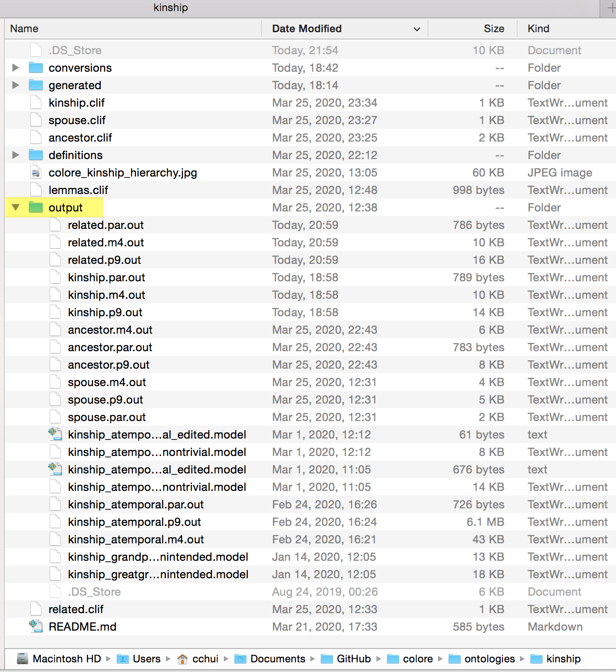Expand the generated folder disclosure triangle
This screenshot has height=672, width=616.
[16, 85]
